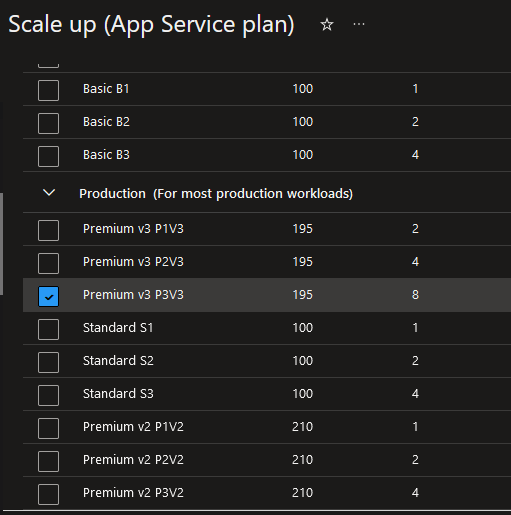This screenshot has width=511, height=515.
Task: Click the Premium v2 P2V2 name
Action: (133, 460)
